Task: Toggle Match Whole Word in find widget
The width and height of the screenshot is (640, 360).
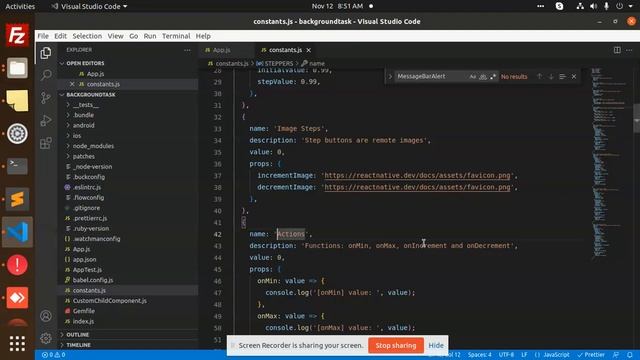Action: coord(483,76)
